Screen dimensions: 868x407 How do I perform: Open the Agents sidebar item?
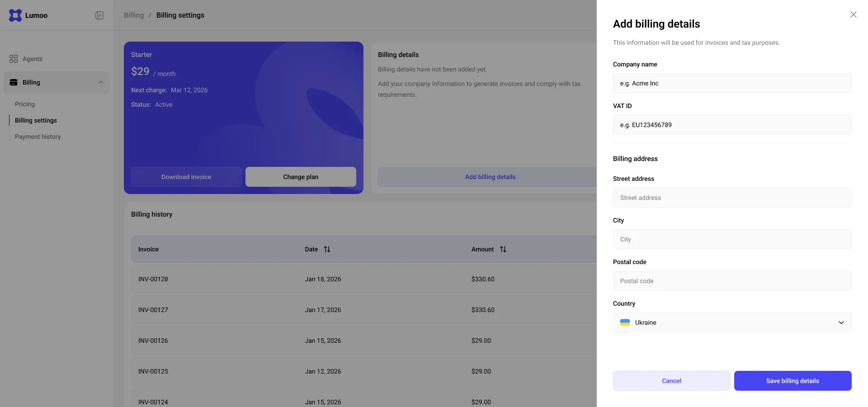[57, 59]
